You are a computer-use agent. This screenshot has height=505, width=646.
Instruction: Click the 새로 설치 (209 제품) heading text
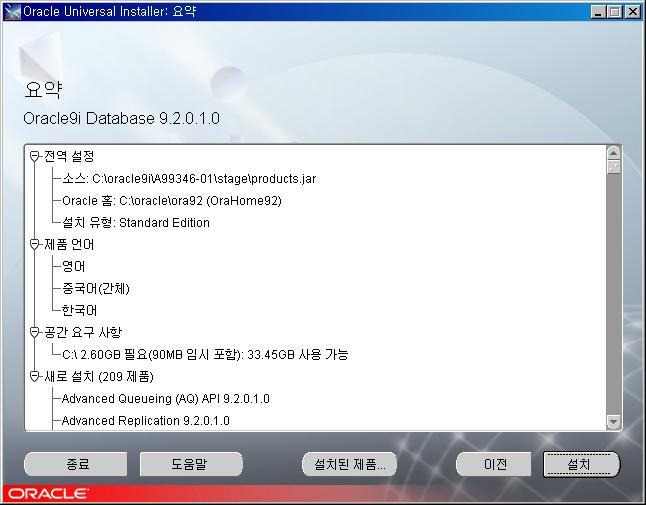point(99,376)
